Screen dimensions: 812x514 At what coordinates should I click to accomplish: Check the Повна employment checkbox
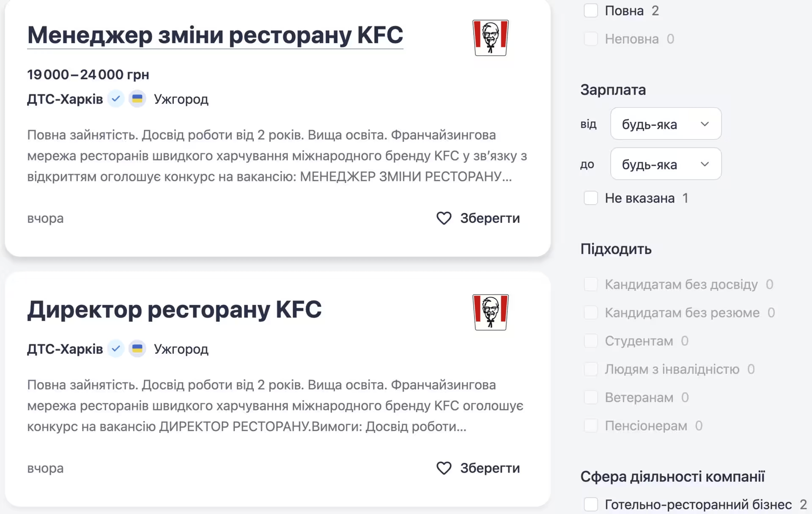(590, 11)
